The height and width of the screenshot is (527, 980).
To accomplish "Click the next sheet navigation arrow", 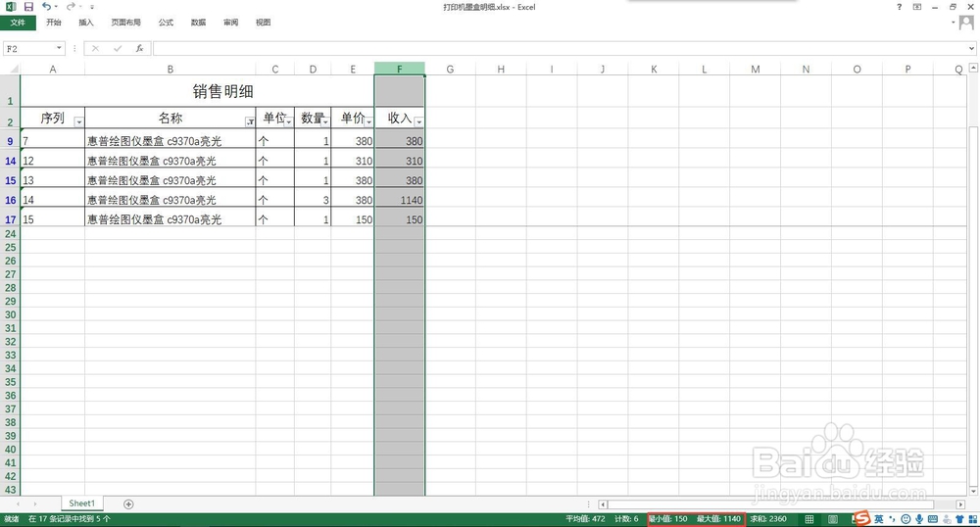I will [x=35, y=503].
